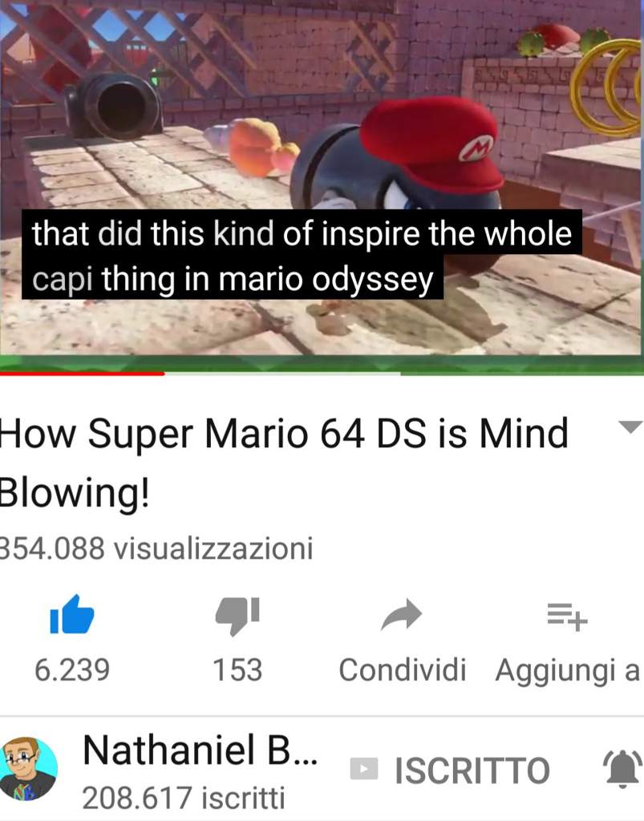Screen dimensions: 644x821
Task: Click the 153 dislikes count
Action: 237,669
